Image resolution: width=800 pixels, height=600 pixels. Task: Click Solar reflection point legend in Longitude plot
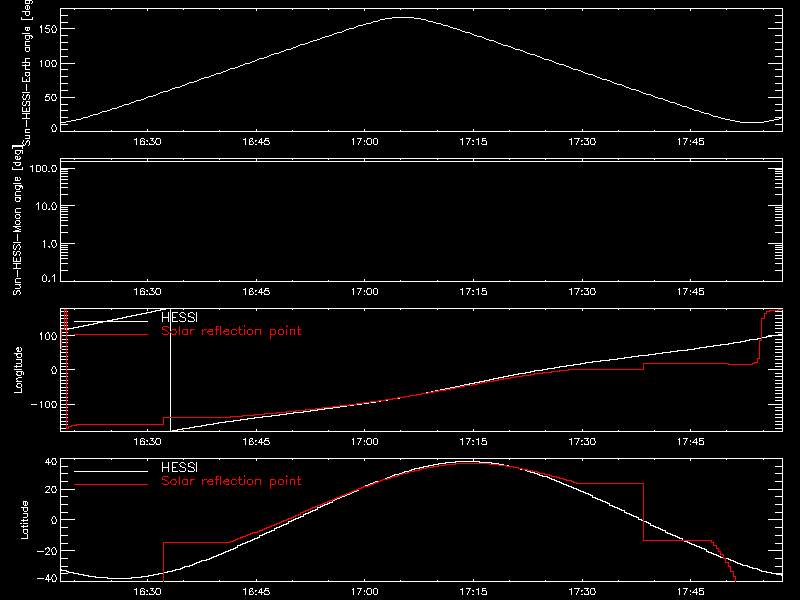coord(231,331)
